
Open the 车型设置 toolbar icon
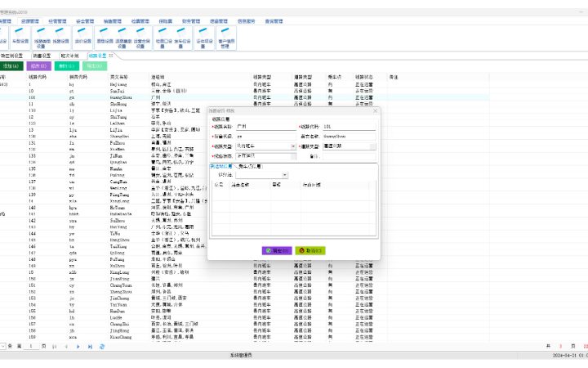(20, 38)
